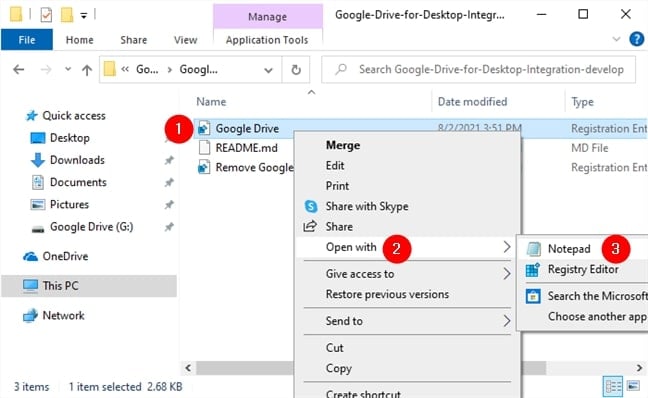
Task: Select Quick access in the navigation pane
Action: 74,116
